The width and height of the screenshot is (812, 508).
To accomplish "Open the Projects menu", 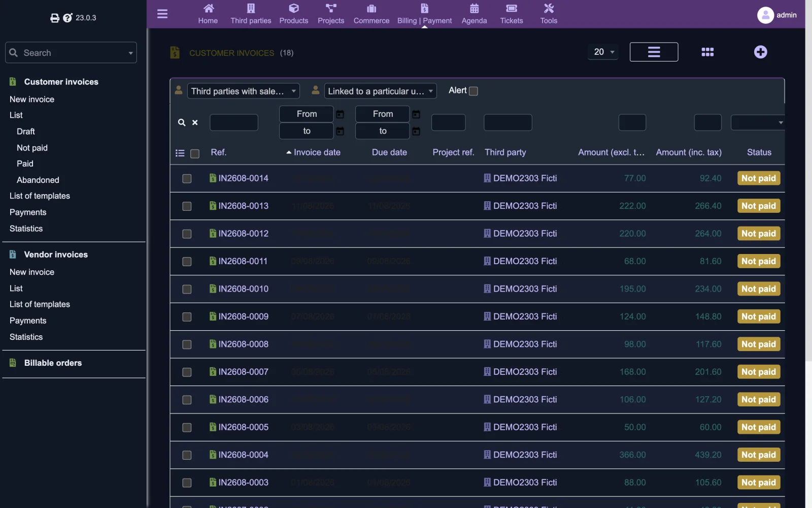I will (331, 14).
